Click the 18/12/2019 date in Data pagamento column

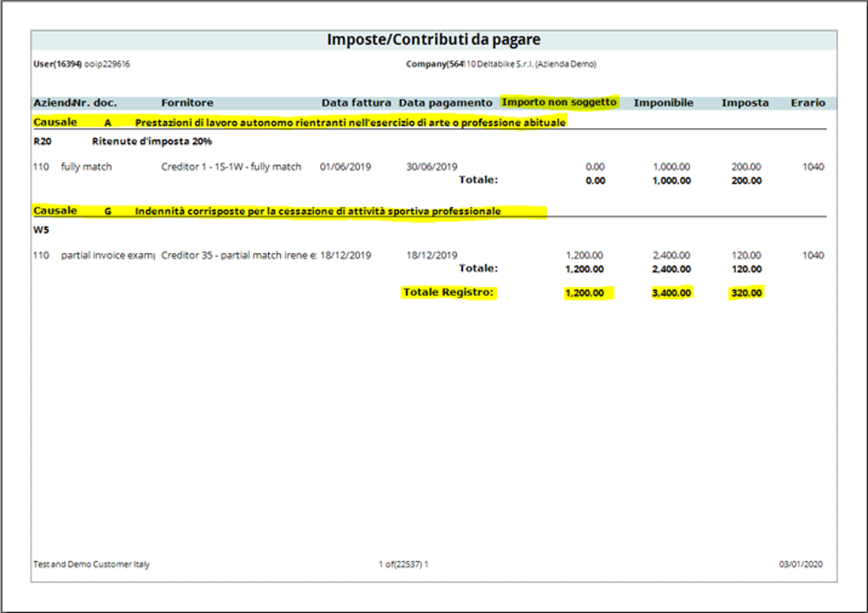[432, 255]
